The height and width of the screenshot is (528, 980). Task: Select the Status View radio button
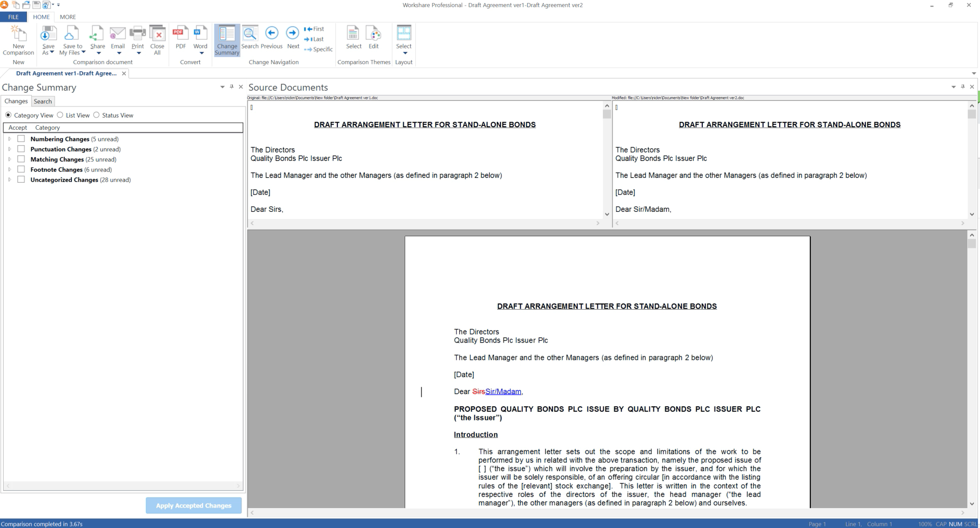click(x=97, y=115)
